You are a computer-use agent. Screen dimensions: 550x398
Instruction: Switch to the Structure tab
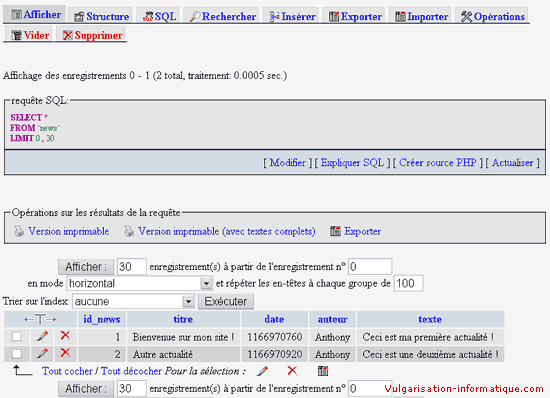(x=100, y=16)
